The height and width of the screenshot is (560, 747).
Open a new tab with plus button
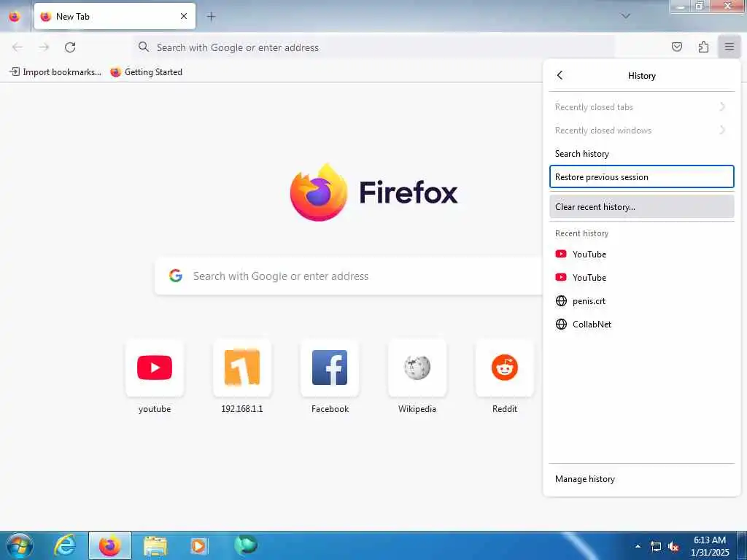tap(211, 17)
